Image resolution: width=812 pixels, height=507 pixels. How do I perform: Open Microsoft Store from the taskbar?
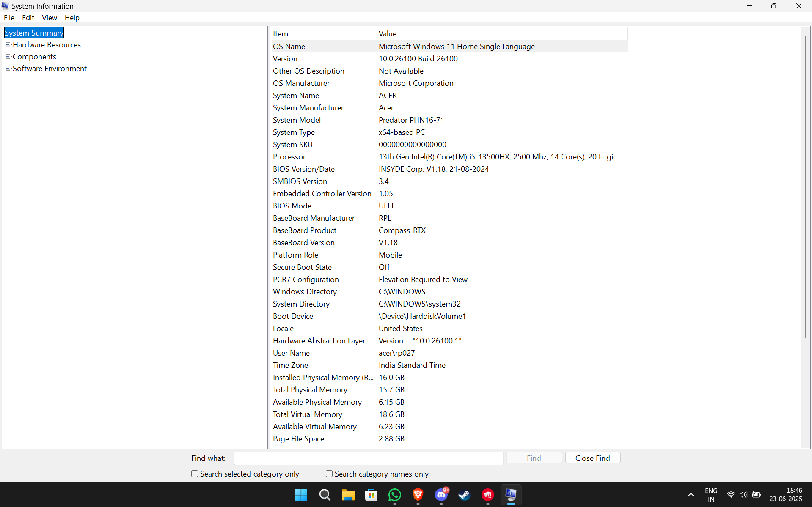[x=371, y=495]
